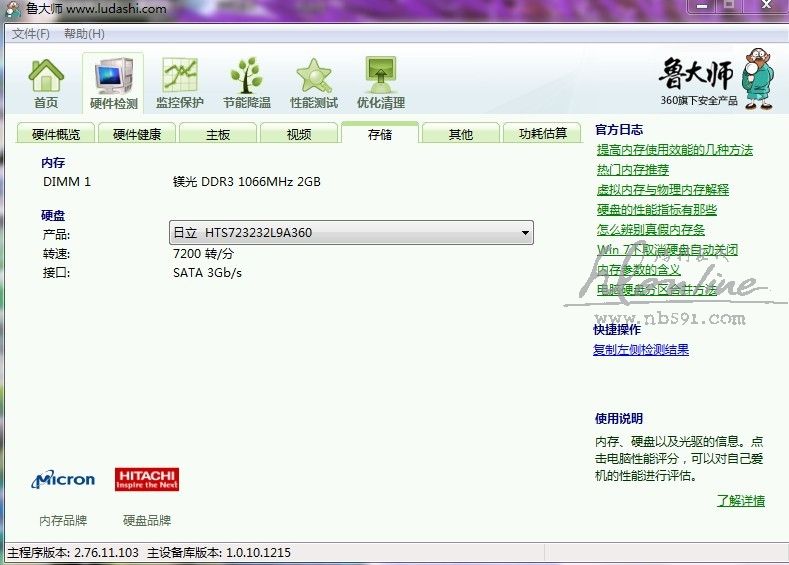The image size is (789, 565).
Task: Click the 内存品牌 caption
Action: (x=63, y=520)
